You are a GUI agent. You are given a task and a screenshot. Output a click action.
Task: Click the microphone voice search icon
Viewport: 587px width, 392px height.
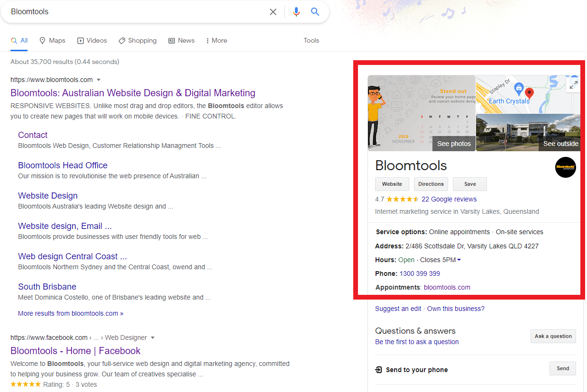[296, 11]
